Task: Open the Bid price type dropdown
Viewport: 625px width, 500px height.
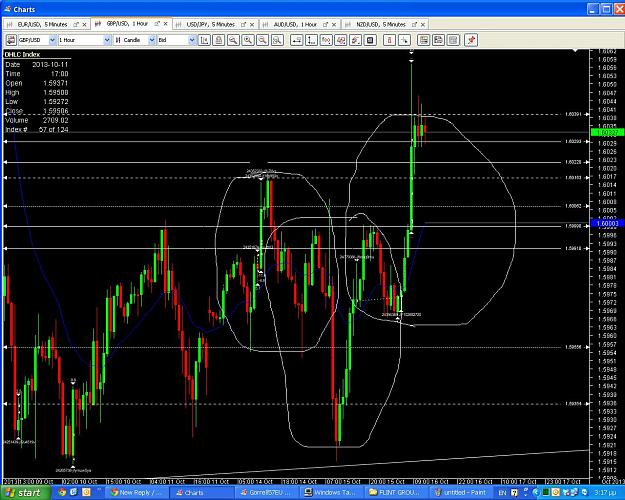Action: tap(192, 40)
